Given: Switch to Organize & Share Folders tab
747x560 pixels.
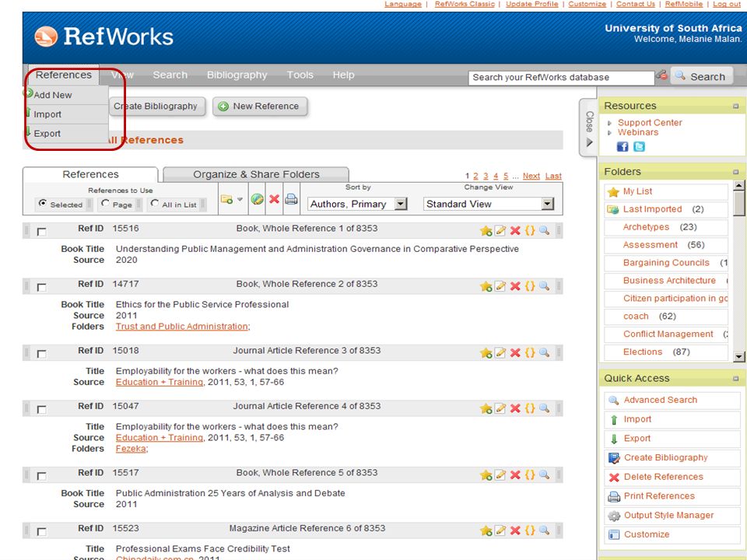Looking at the screenshot, I should pos(256,174).
